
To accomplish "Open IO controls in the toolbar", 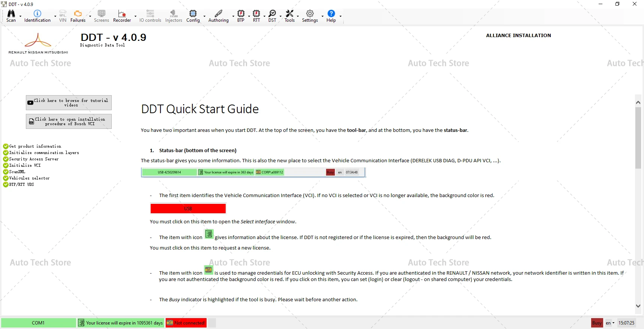I will click(x=150, y=16).
